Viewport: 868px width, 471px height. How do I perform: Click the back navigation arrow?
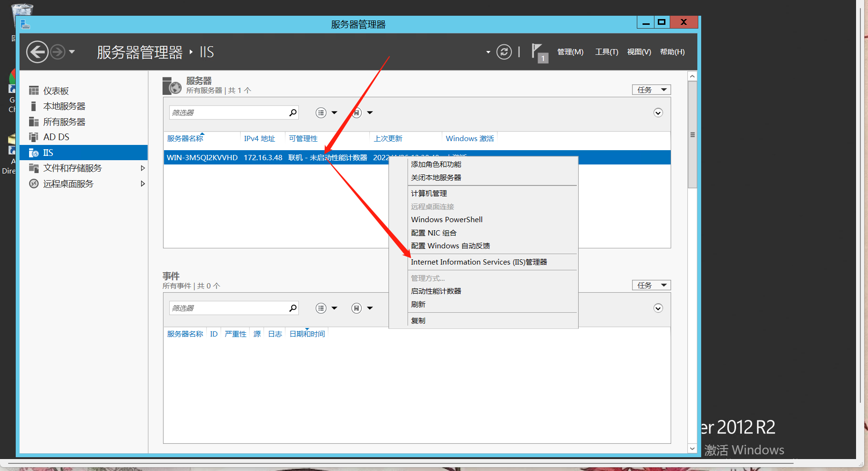[x=37, y=52]
